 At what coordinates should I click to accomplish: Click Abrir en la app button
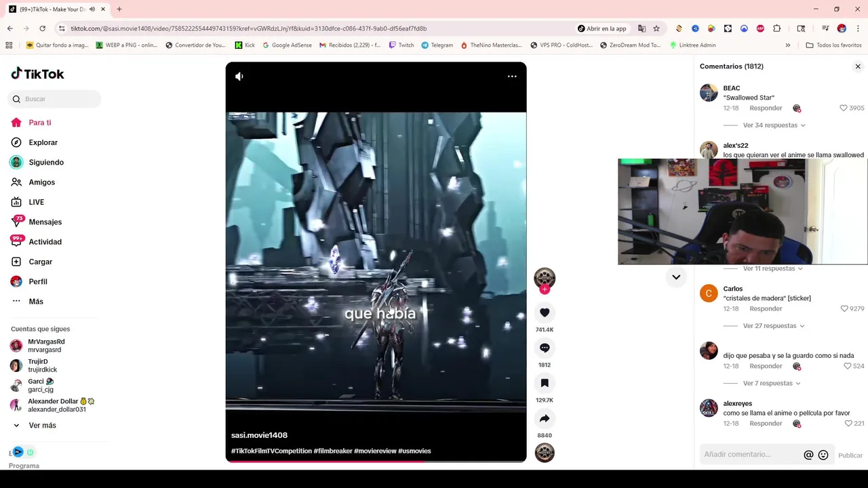(x=602, y=28)
